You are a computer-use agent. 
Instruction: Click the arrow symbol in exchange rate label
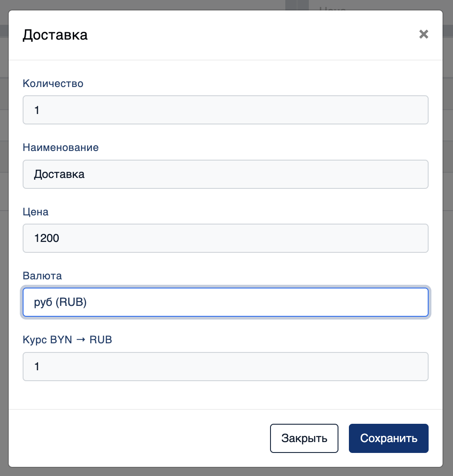click(81, 340)
